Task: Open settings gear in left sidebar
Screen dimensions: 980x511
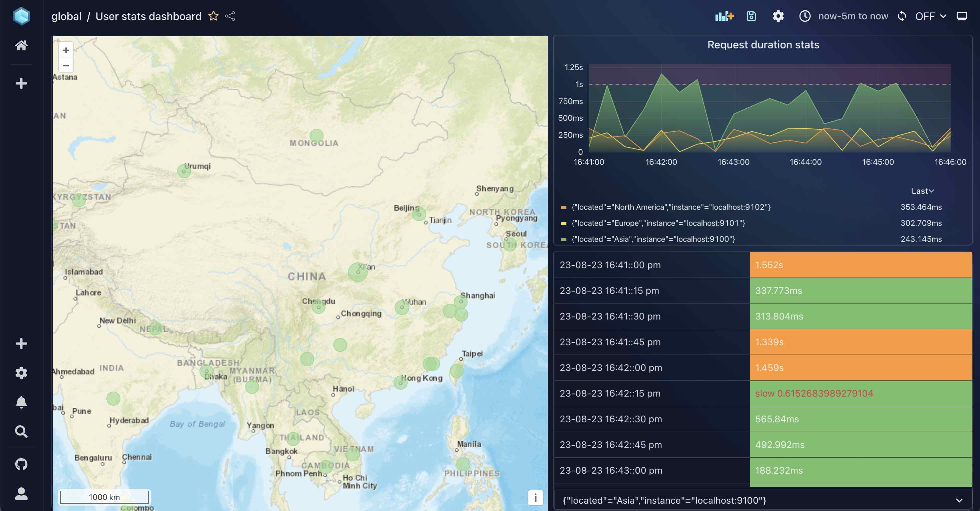Action: tap(21, 373)
